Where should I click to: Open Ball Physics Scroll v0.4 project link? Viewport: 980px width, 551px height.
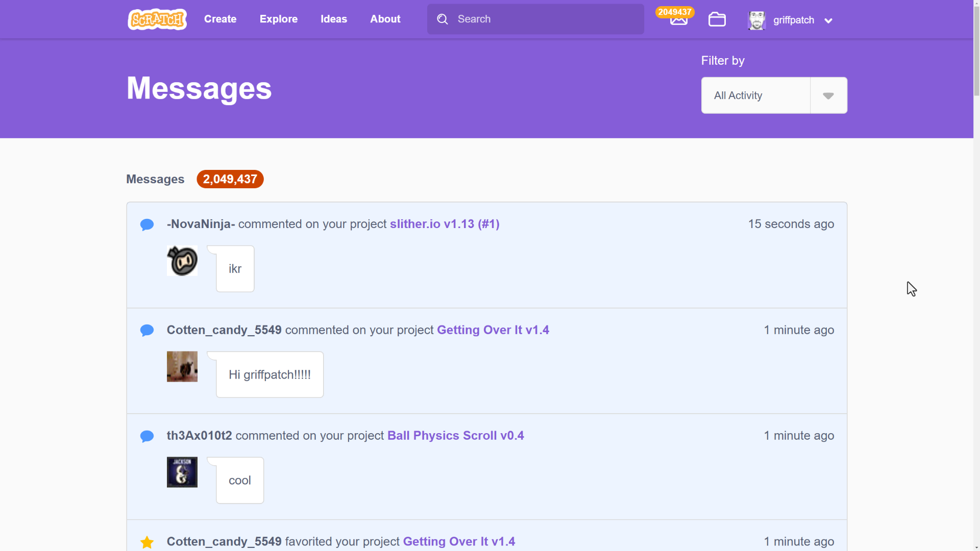[456, 436]
